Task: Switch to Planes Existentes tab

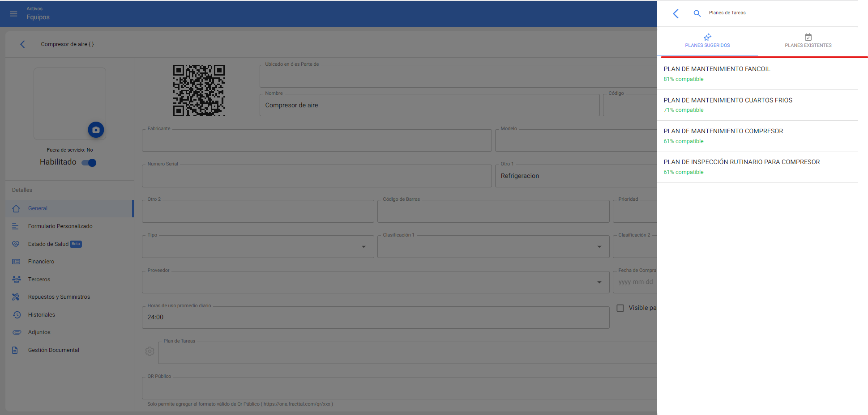Action: pos(808,41)
